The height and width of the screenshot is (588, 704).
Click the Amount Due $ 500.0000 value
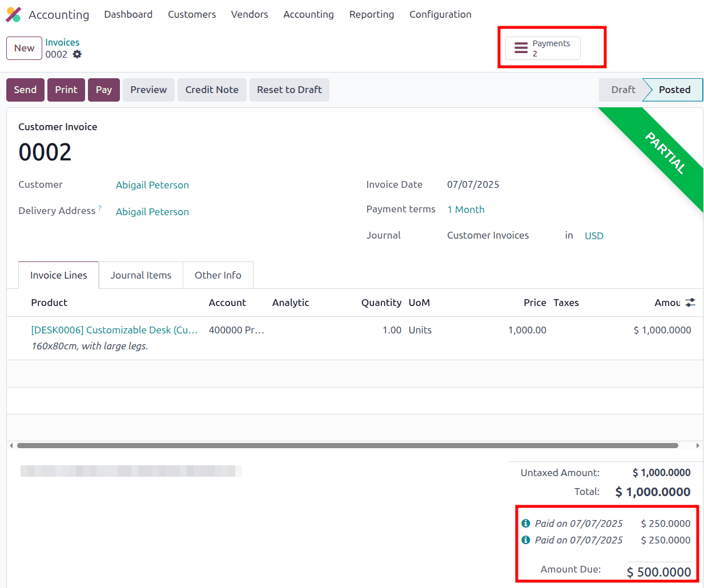pyautogui.click(x=659, y=572)
